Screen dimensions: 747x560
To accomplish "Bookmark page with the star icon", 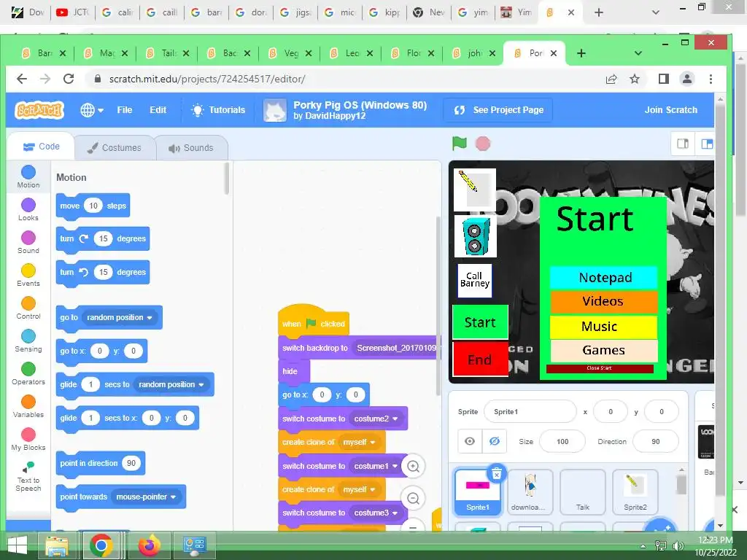I will (x=635, y=79).
